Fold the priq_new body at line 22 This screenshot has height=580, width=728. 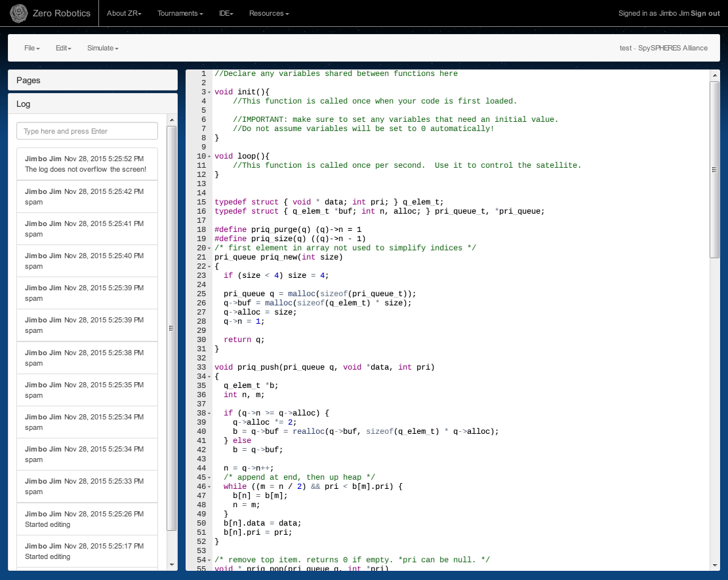tap(209, 267)
